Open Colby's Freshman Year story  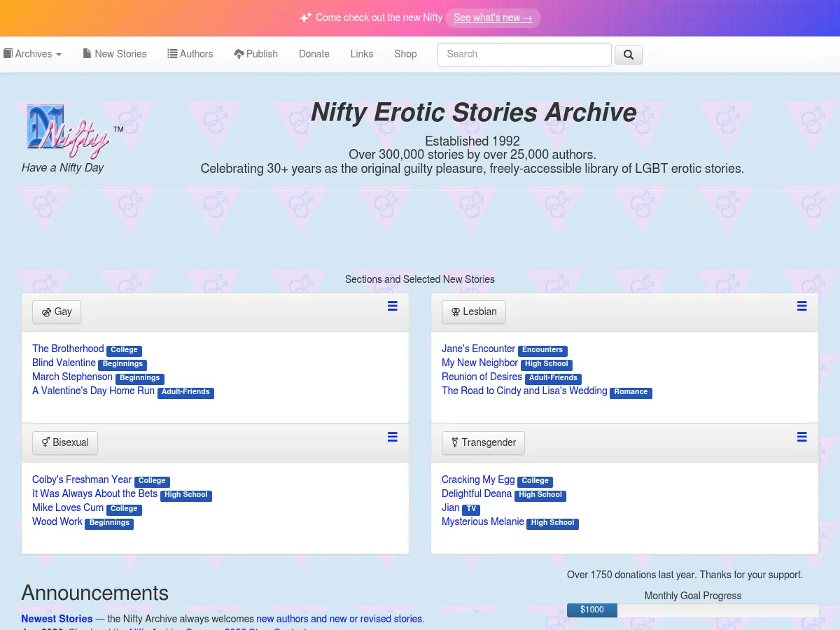[82, 479]
